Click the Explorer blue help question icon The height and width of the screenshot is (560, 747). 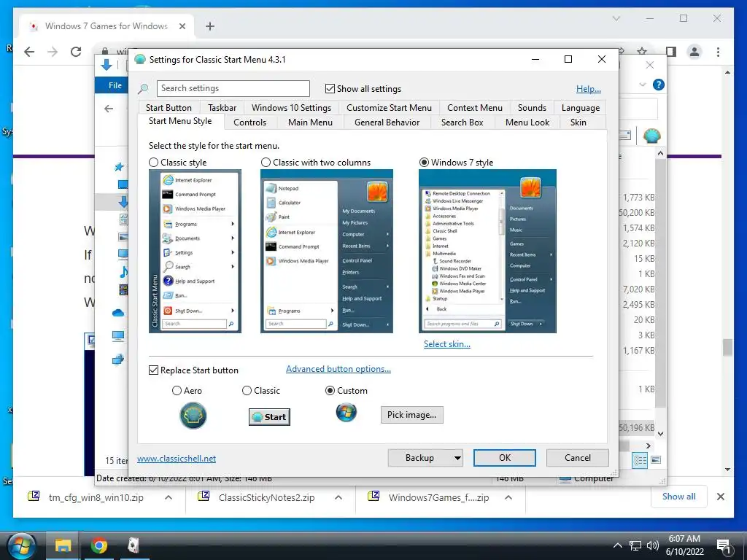pyautogui.click(x=659, y=85)
